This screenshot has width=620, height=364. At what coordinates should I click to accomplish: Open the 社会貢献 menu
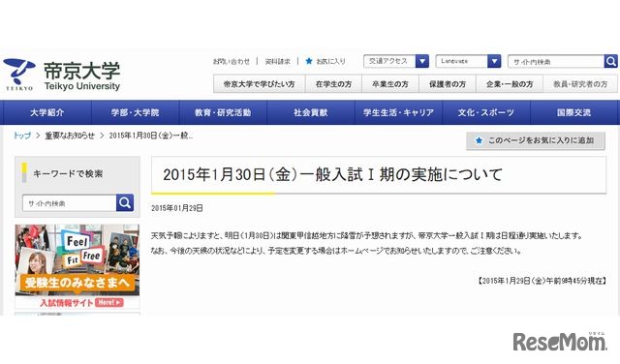(x=311, y=112)
